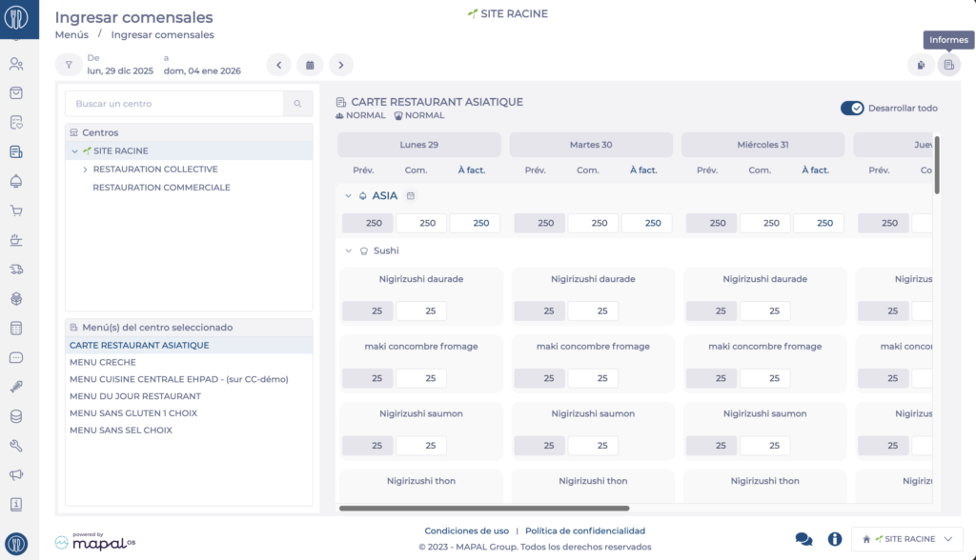
Task: Click the search magnifier in Buscar un centro
Action: 297,104
